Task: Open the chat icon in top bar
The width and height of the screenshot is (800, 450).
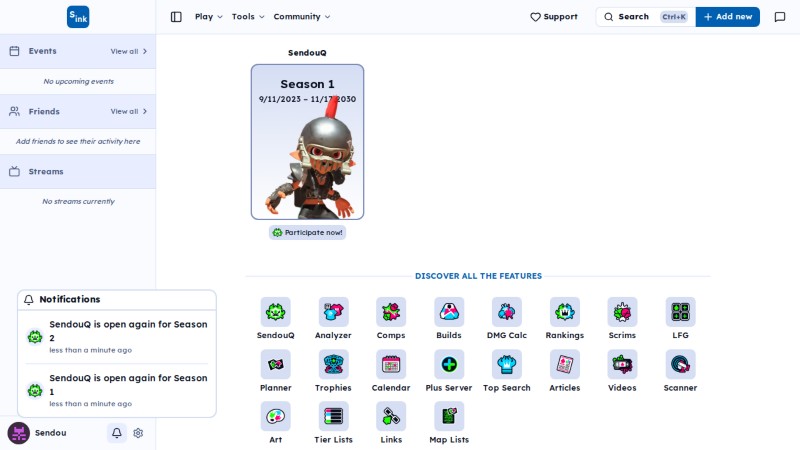Action: click(780, 17)
